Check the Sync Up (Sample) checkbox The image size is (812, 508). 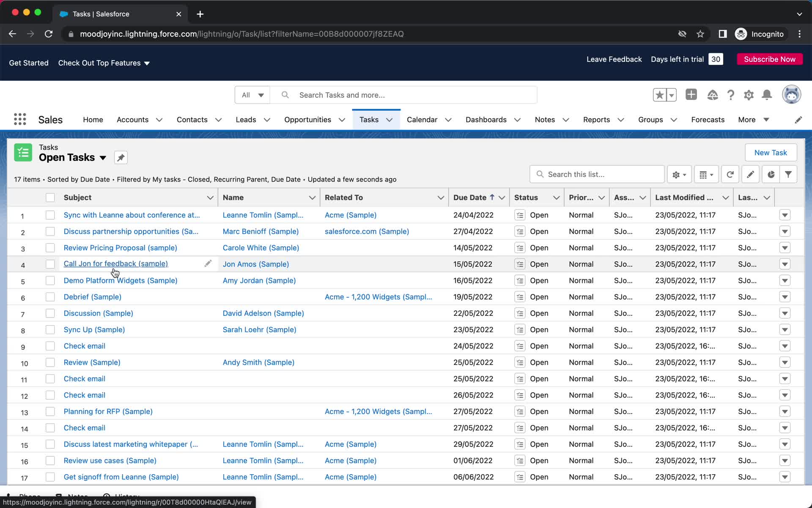tap(50, 330)
